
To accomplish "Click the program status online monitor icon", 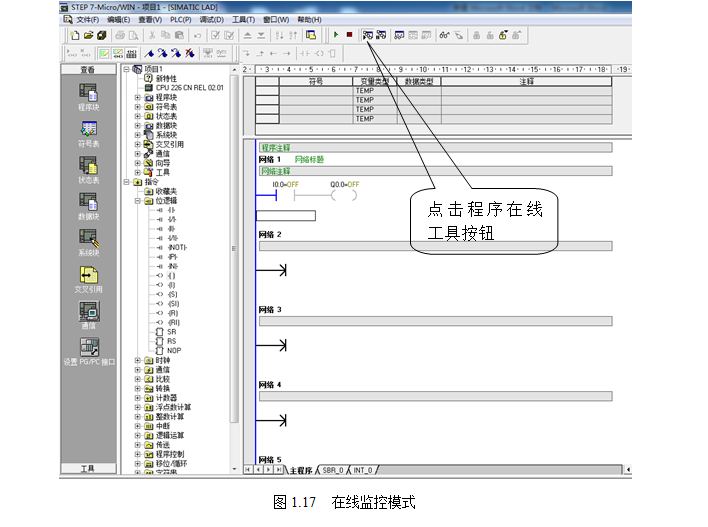I will pyautogui.click(x=368, y=35).
